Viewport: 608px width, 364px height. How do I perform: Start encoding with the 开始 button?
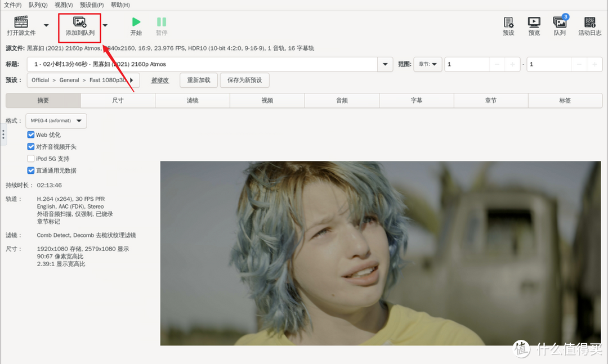tap(136, 26)
